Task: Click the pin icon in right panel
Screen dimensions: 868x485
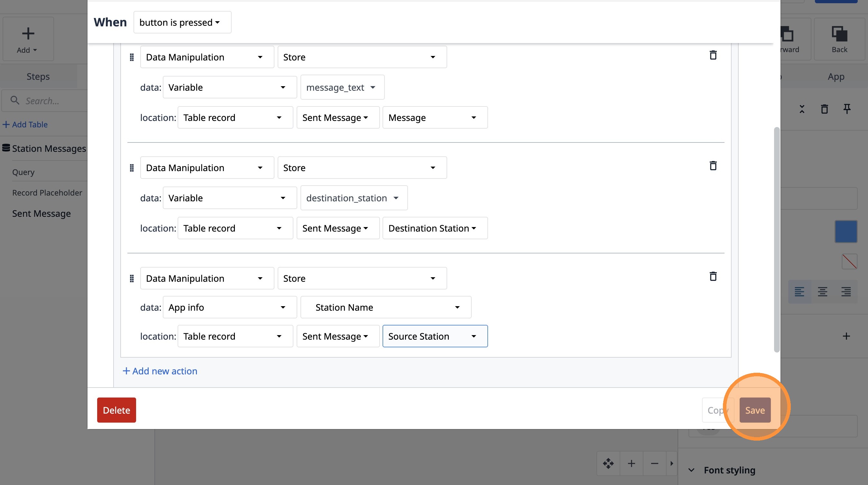Action: coord(847,109)
